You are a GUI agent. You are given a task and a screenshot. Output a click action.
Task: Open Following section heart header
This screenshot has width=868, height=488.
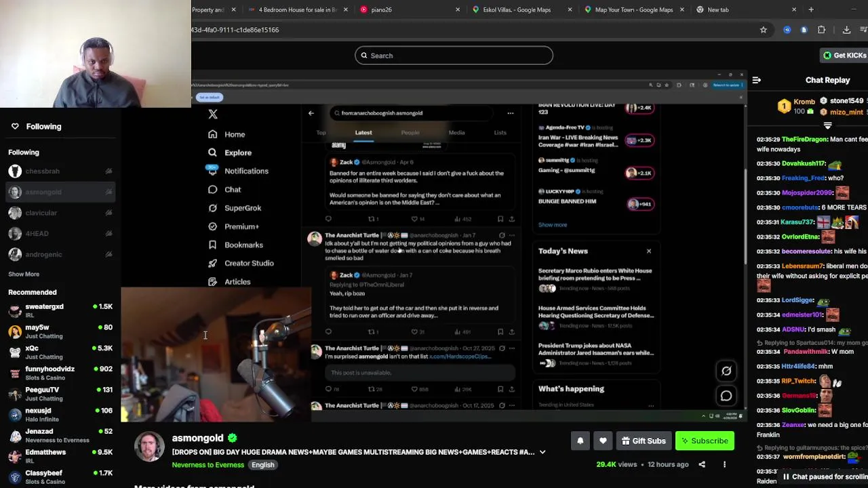coord(35,126)
